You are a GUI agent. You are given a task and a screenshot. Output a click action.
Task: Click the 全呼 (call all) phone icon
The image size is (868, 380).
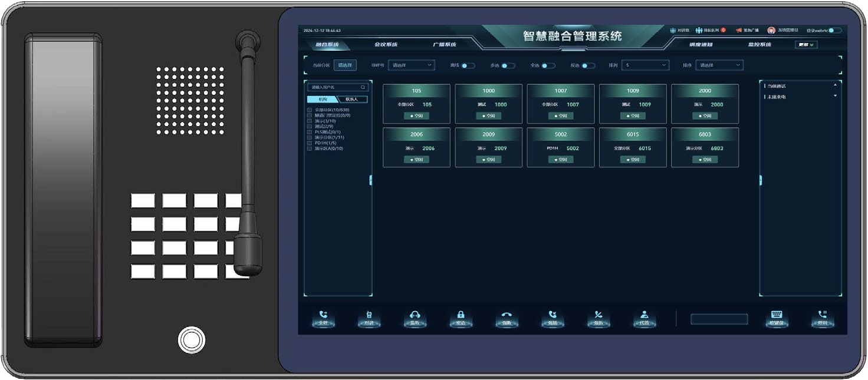click(323, 315)
